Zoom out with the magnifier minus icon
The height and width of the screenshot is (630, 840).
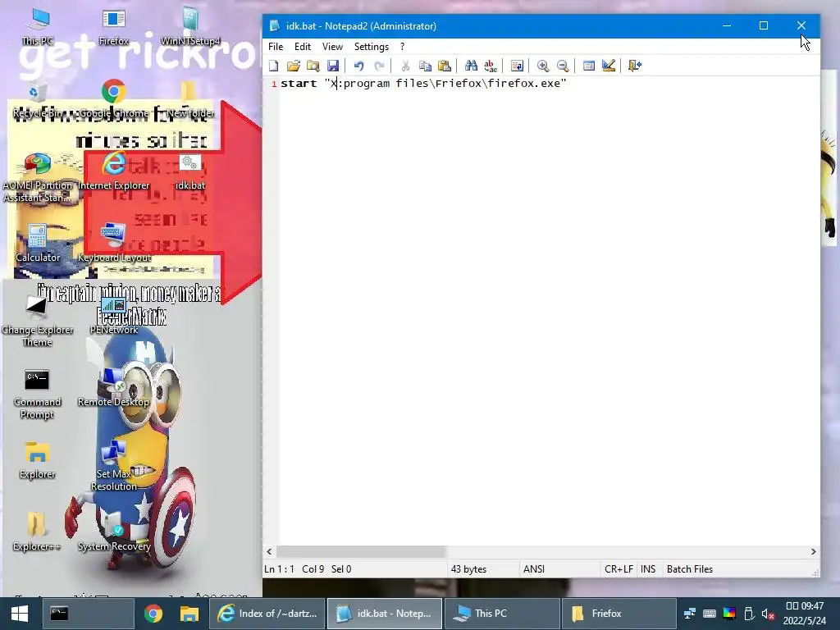563,66
